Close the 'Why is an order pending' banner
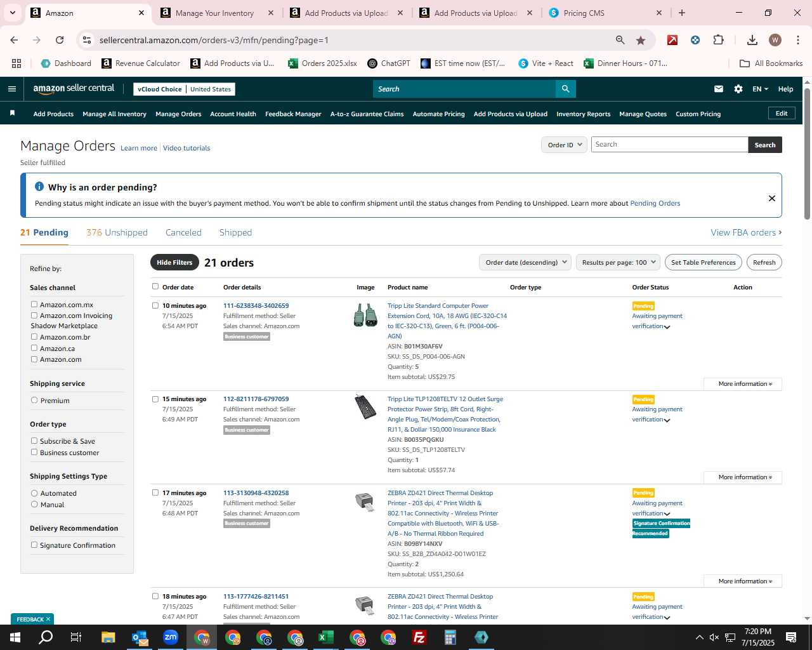Viewport: 812px width, 650px height. pyautogui.click(x=772, y=198)
